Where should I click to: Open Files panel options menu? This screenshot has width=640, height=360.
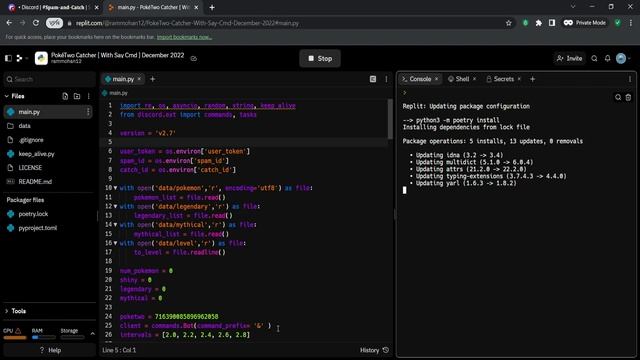tap(89, 96)
